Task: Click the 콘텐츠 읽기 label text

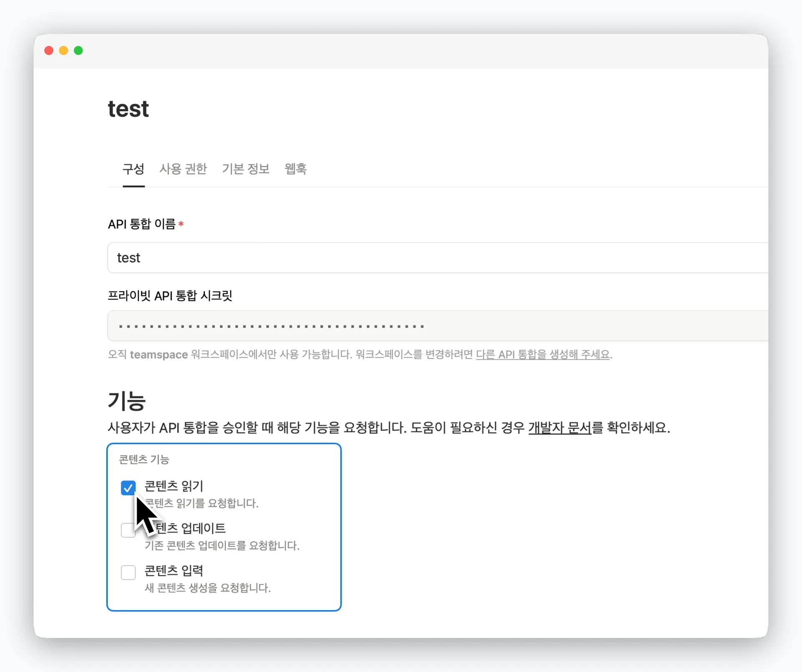Action: 174,486
